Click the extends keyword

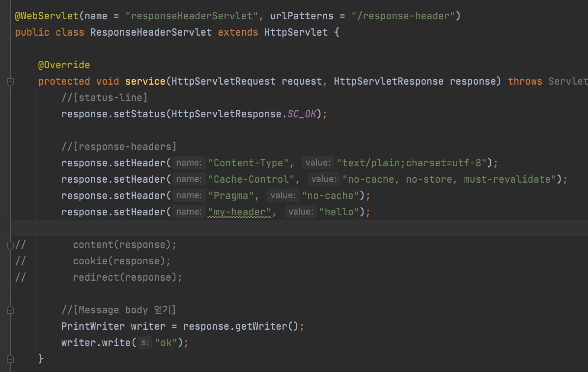[x=238, y=32]
